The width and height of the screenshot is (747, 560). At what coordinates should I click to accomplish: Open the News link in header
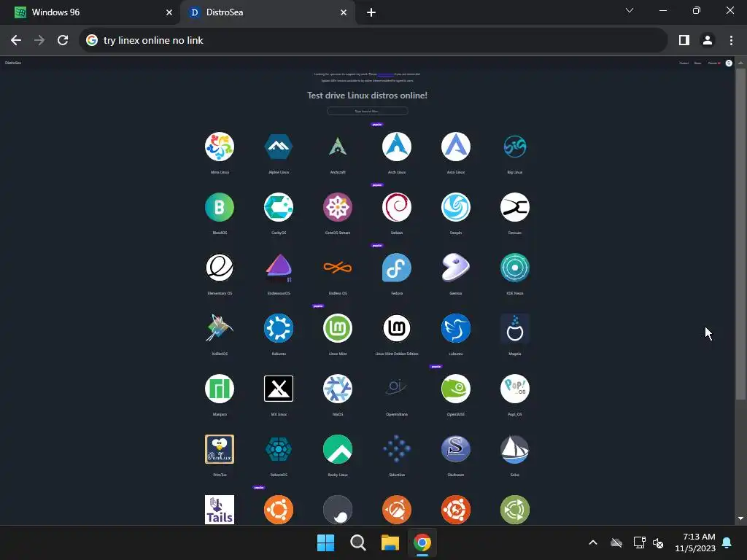[x=697, y=63]
